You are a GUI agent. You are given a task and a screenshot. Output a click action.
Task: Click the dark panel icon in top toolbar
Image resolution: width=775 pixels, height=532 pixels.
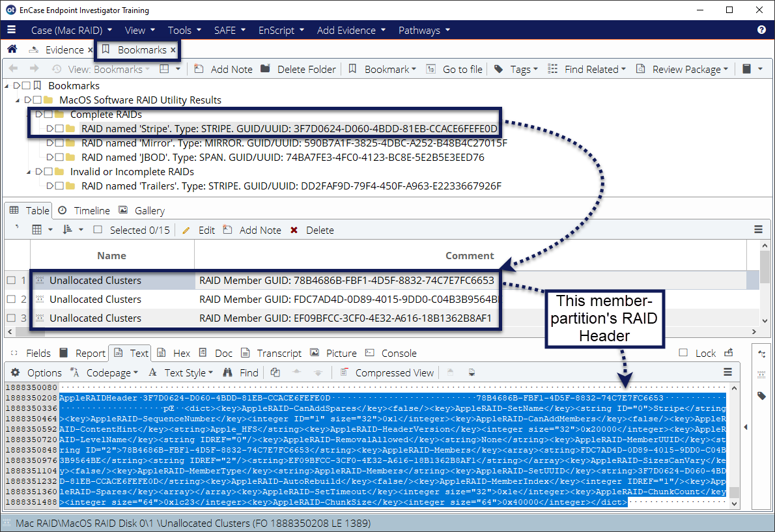pyautogui.click(x=747, y=68)
